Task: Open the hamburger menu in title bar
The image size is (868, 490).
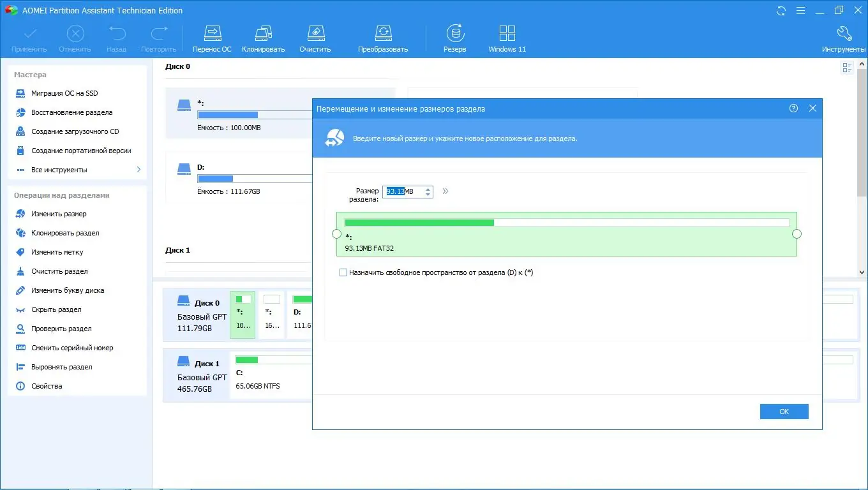Action: pyautogui.click(x=800, y=10)
